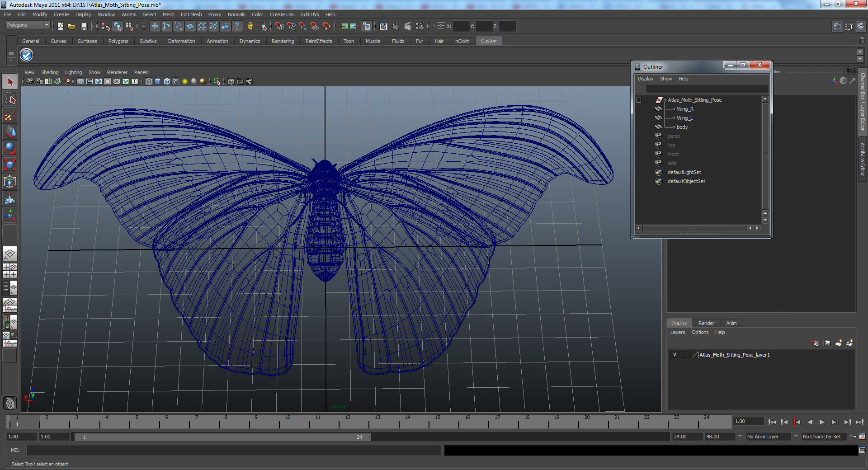The image size is (868, 470).
Task: Open the No Character Set dropdown arrow
Action: (796, 437)
